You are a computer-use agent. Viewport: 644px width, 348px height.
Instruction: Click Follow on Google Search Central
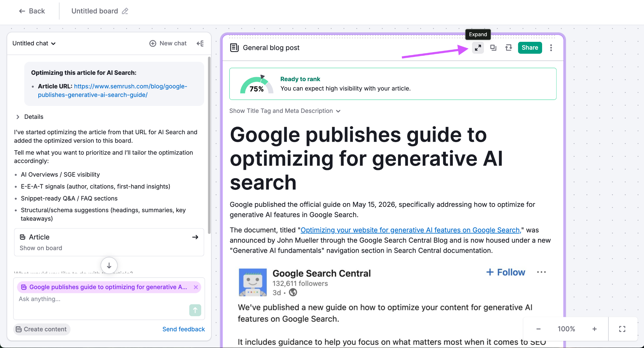pyautogui.click(x=506, y=272)
